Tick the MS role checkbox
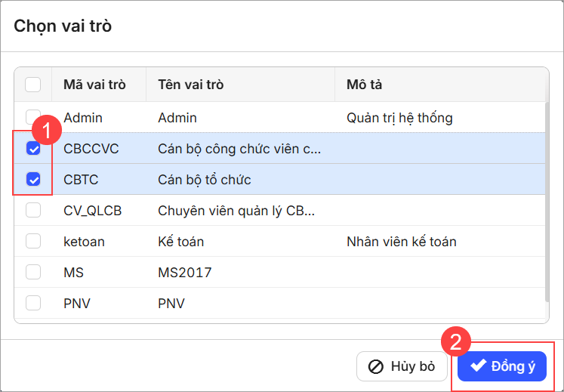564x392 pixels. (33, 272)
